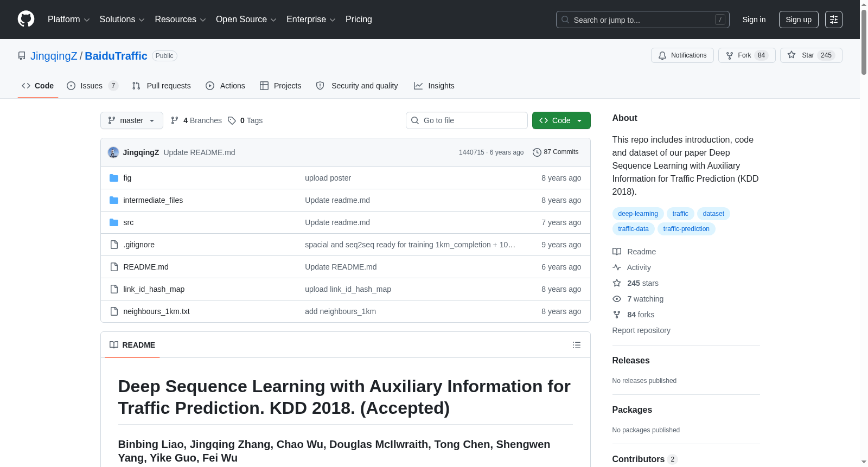Click the branches icon next to 4 Branches
The image size is (868, 467).
point(175,120)
